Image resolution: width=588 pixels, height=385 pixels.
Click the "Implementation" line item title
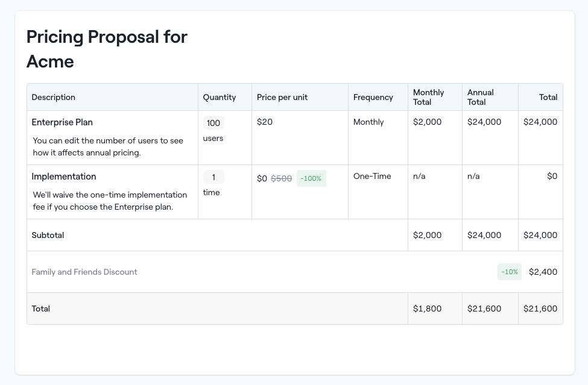64,177
